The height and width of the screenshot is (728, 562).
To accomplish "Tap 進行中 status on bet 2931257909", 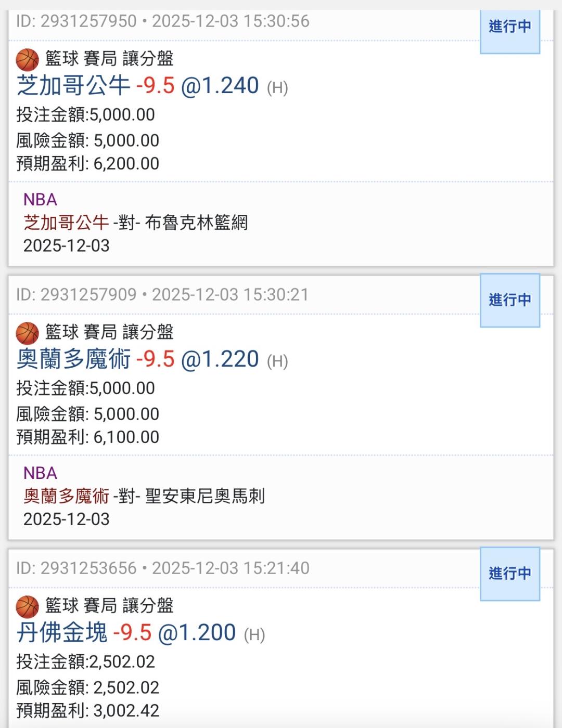I will tap(509, 300).
